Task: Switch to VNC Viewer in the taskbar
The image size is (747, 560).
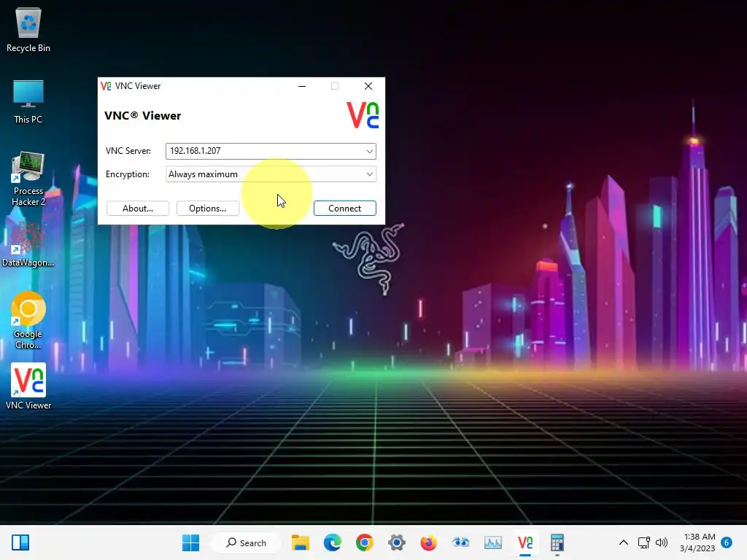Action: pyautogui.click(x=525, y=542)
